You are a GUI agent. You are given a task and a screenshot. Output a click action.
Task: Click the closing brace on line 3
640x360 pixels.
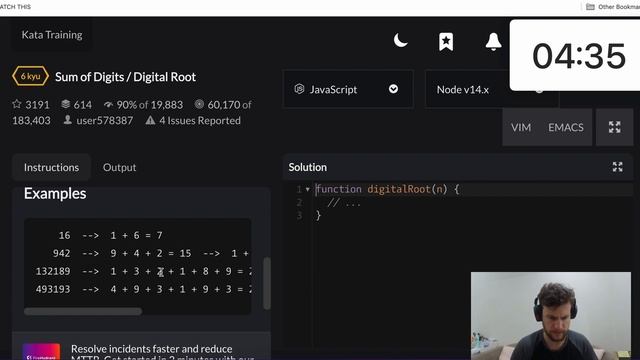pos(318,216)
